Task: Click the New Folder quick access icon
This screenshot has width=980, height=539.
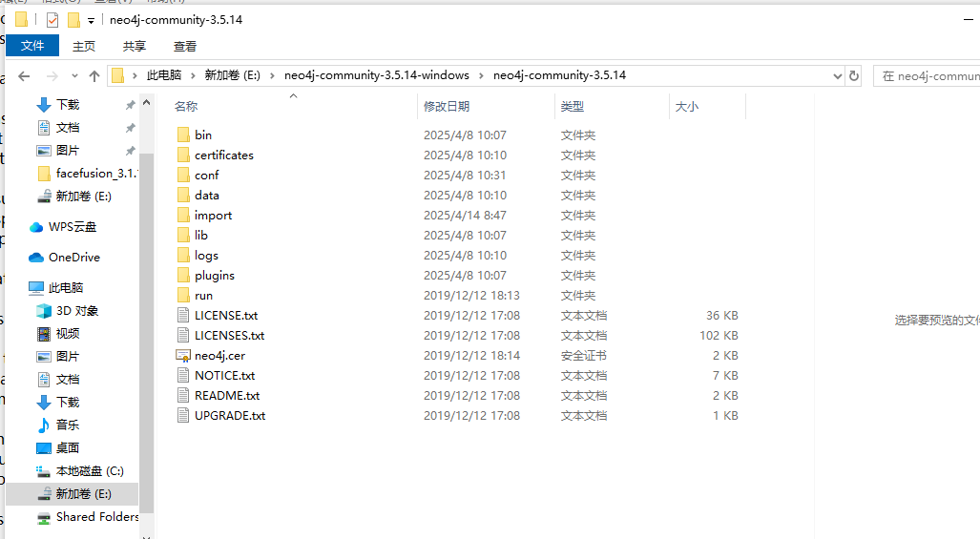Action: 73,20
